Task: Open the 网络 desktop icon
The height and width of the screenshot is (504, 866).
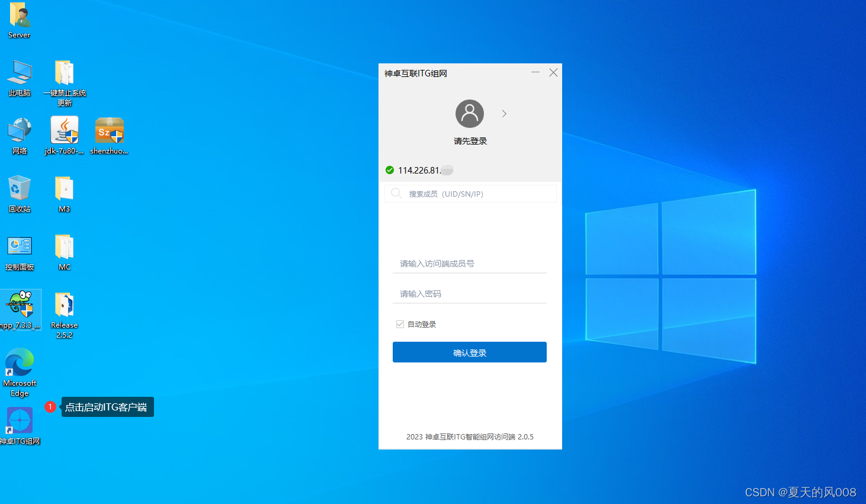Action: (20, 136)
